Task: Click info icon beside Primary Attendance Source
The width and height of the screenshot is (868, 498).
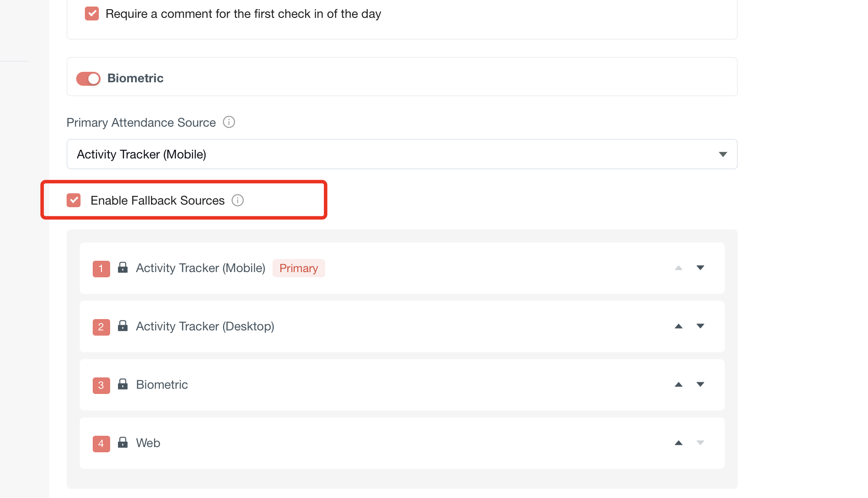Action: 229,122
